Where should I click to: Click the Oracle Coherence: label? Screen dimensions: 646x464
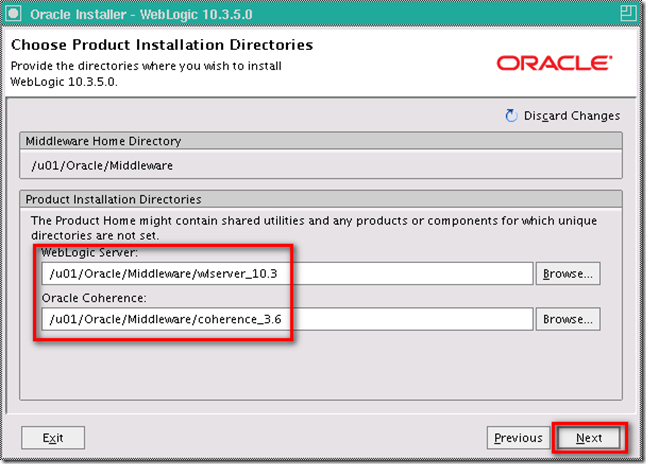coord(94,298)
